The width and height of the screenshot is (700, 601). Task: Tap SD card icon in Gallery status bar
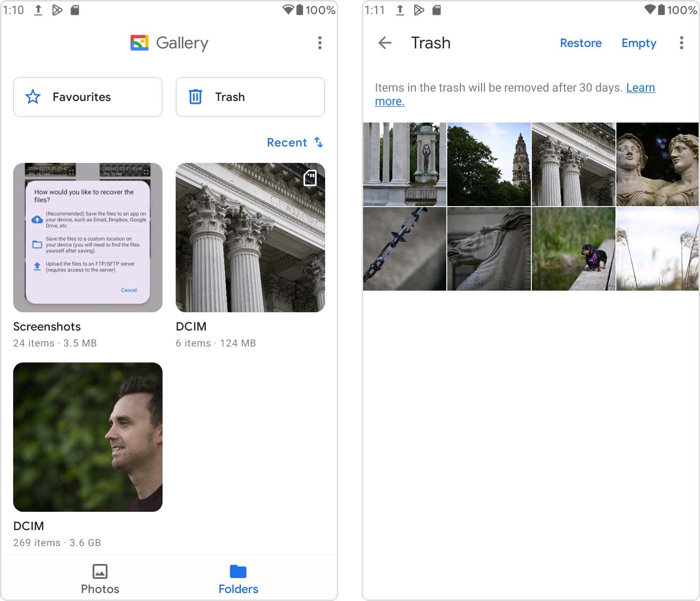(75, 10)
